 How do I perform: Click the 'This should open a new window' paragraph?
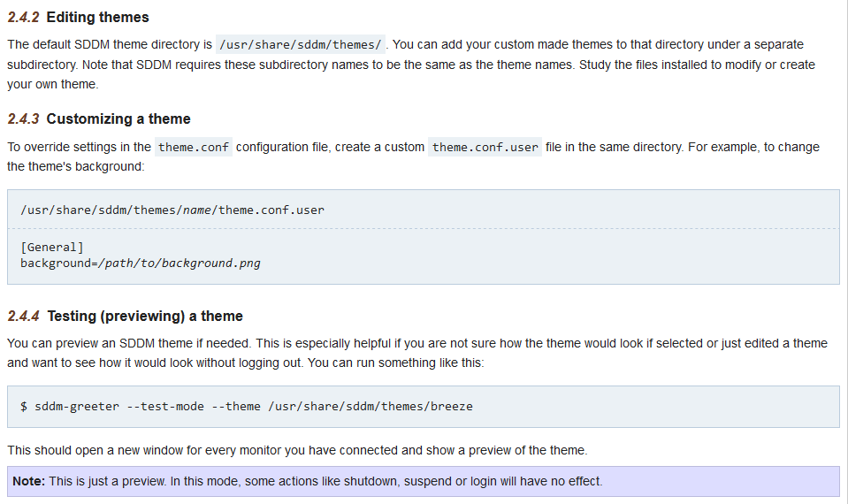[297, 450]
